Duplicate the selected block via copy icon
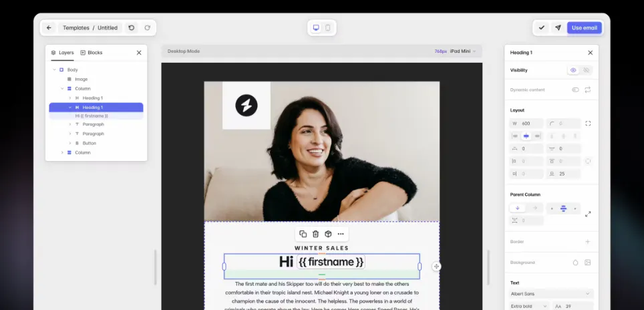 303,234
